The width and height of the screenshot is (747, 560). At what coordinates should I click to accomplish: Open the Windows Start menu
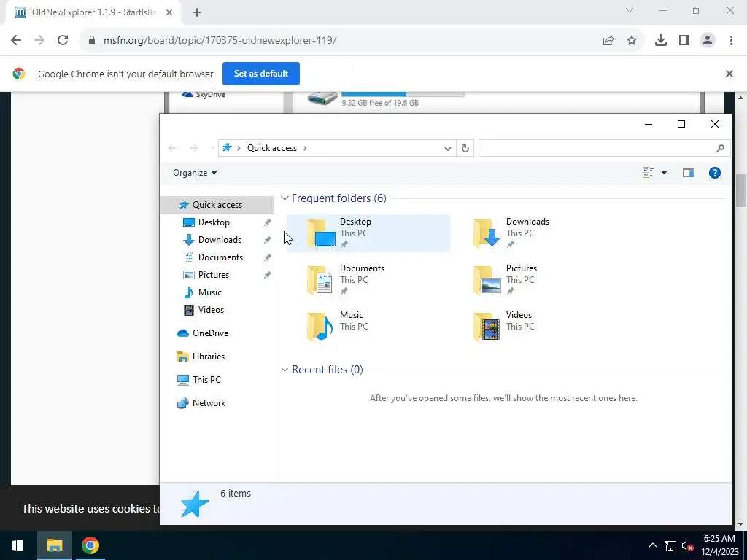click(18, 545)
